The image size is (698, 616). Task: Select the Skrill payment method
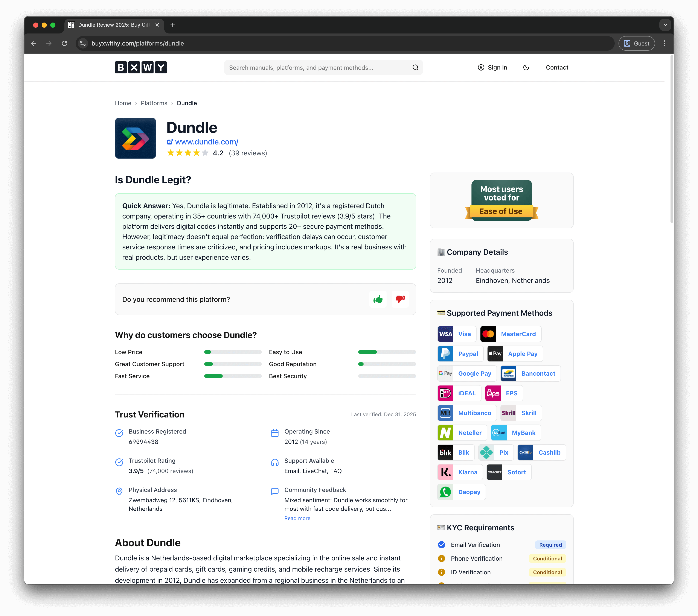[509, 413]
